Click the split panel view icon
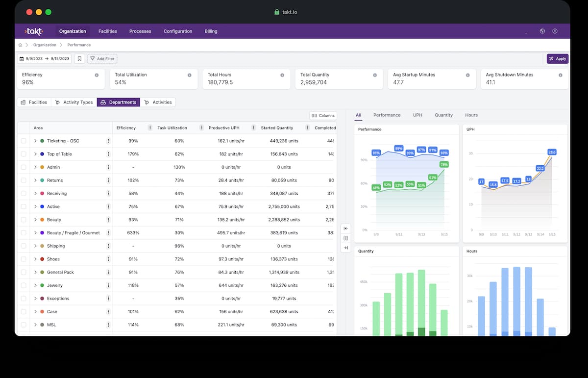Viewport: 588px width, 378px height. click(x=345, y=238)
